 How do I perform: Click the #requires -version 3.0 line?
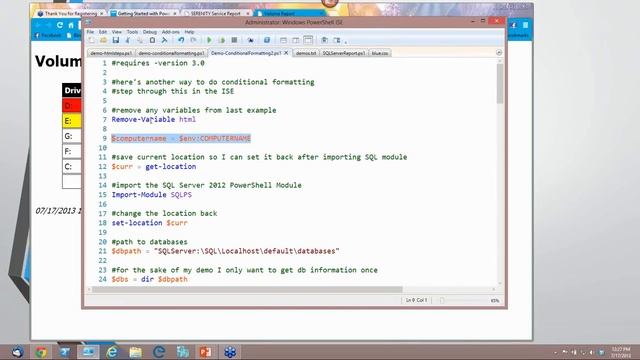[x=158, y=63]
